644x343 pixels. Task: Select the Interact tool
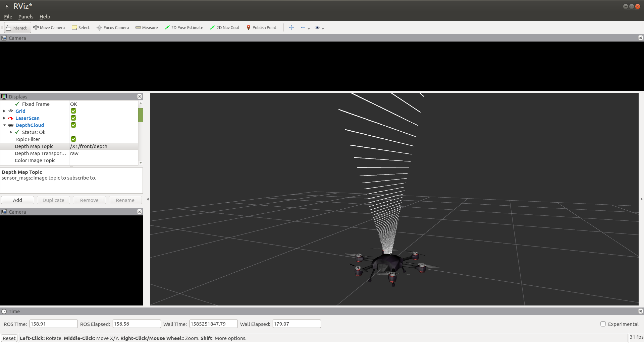tap(17, 27)
